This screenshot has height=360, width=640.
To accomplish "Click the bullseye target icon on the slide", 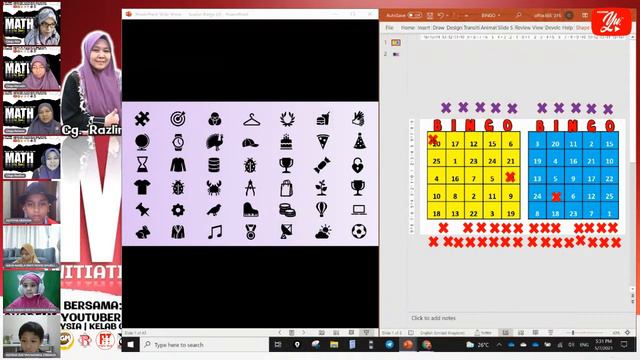I will [178, 119].
